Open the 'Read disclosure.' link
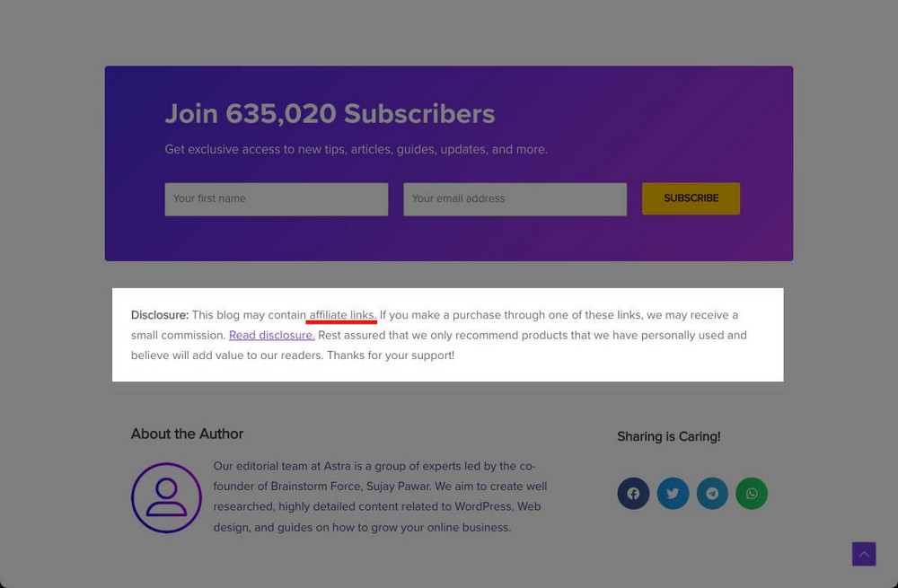The height and width of the screenshot is (588, 898). pos(271,335)
